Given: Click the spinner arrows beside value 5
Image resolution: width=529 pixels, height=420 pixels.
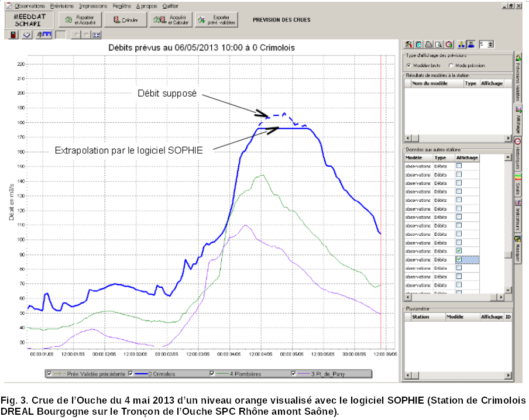Looking at the screenshot, I should tap(491, 44).
